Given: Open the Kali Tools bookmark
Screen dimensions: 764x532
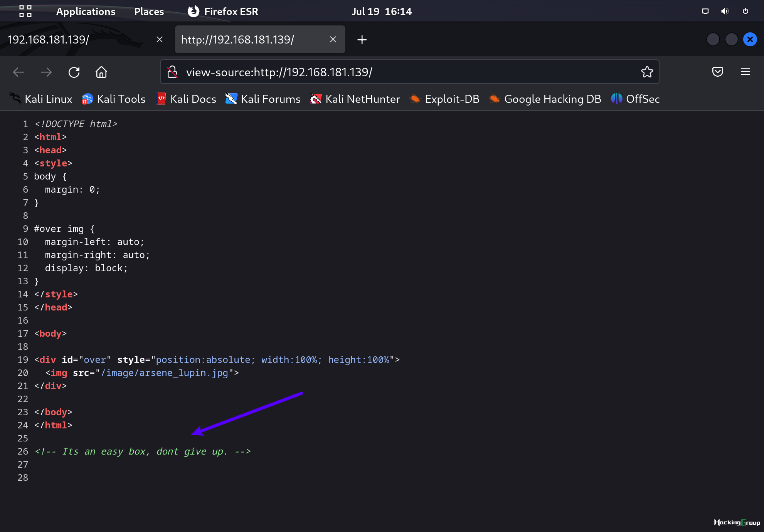Looking at the screenshot, I should [113, 99].
